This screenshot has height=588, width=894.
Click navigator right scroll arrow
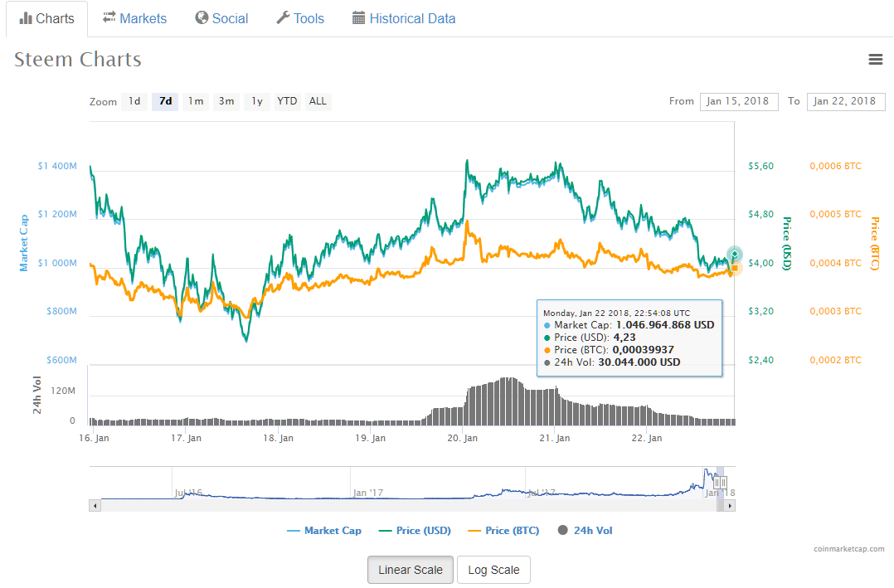coord(730,505)
